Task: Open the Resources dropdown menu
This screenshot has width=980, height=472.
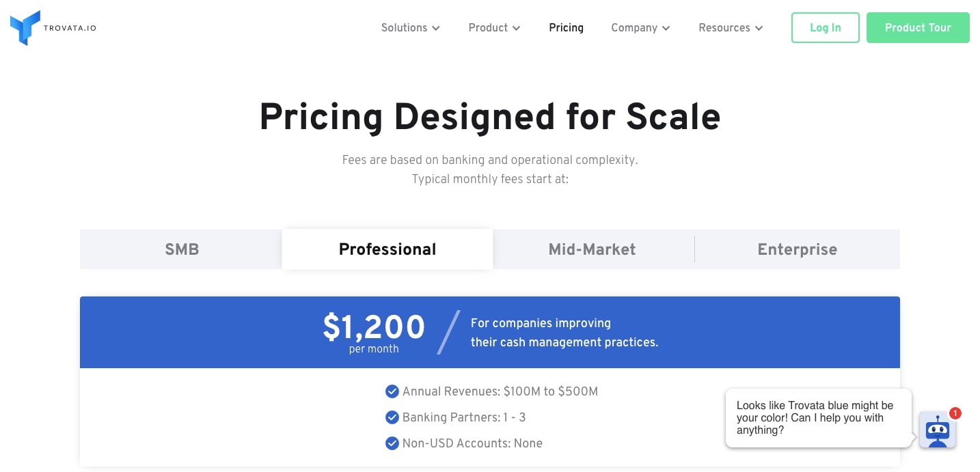Action: [731, 28]
